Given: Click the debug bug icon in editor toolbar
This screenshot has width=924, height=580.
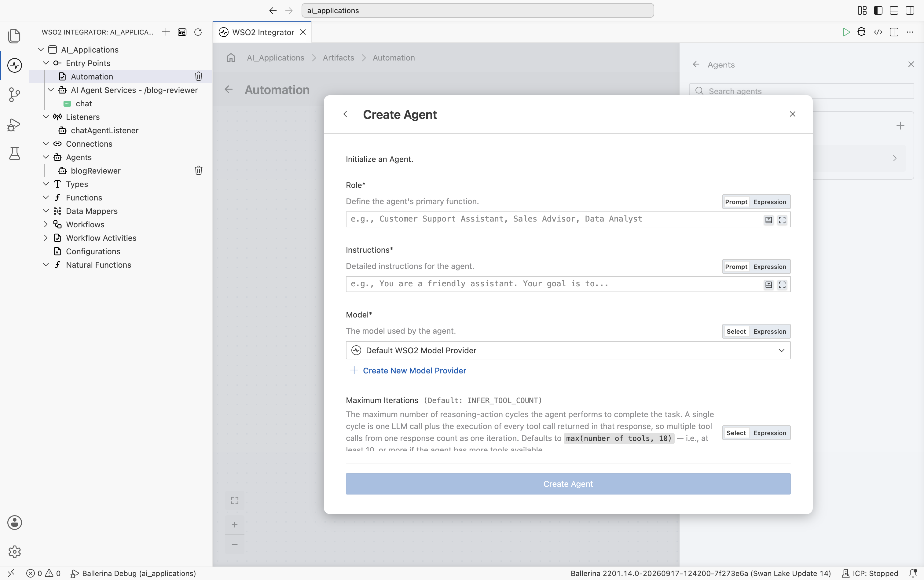Looking at the screenshot, I should pyautogui.click(x=861, y=32).
